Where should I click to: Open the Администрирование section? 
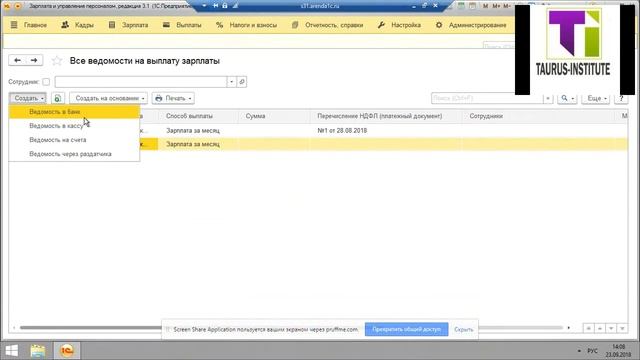coord(471,25)
